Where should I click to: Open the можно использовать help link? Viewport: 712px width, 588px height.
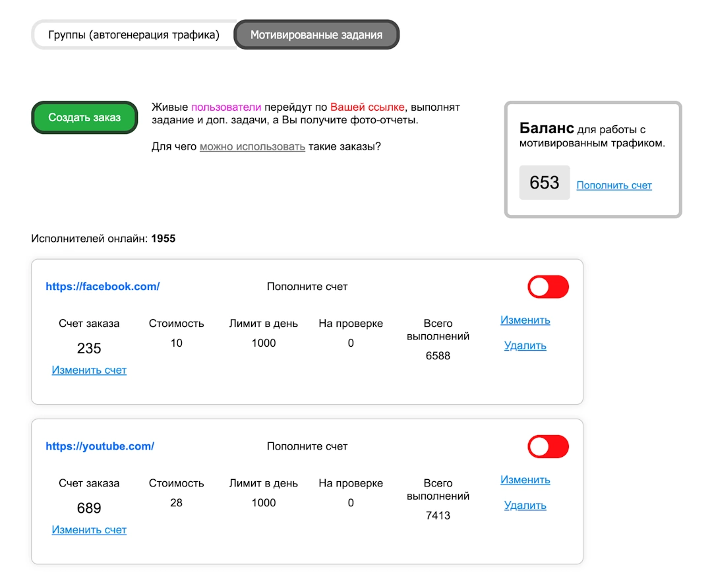click(x=252, y=146)
